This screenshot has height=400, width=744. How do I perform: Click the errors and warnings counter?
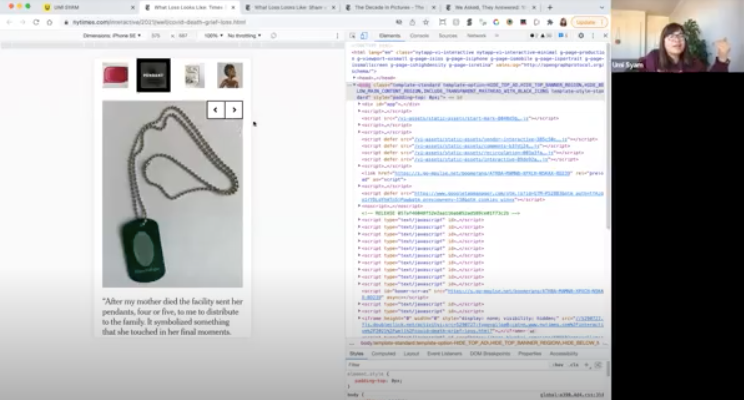pyautogui.click(x=541, y=36)
